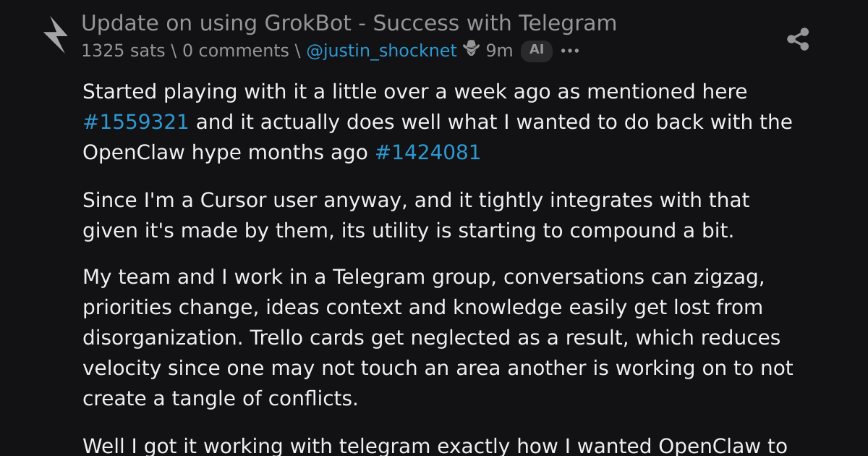The image size is (868, 456).
Task: Click the paragraph about the Telegram group team
Action: click(438, 338)
